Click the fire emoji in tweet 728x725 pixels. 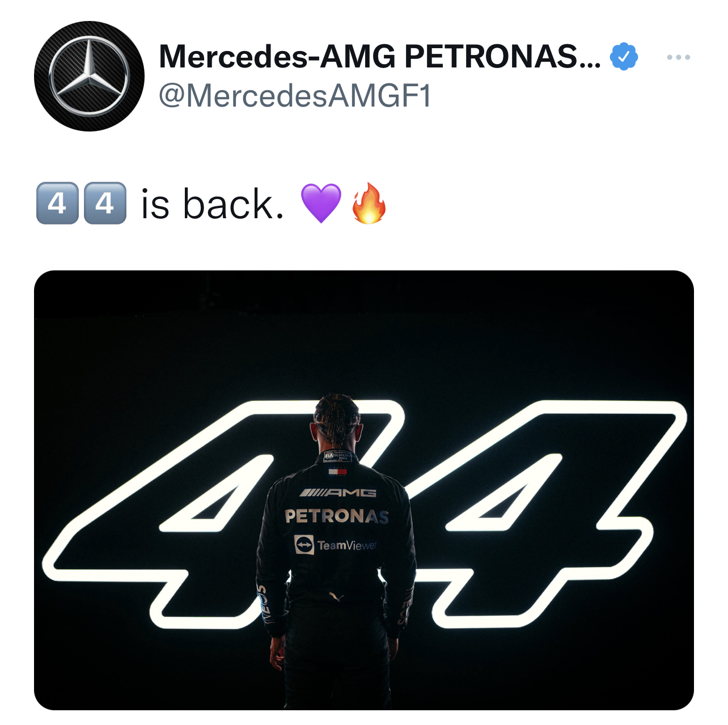click(x=369, y=203)
